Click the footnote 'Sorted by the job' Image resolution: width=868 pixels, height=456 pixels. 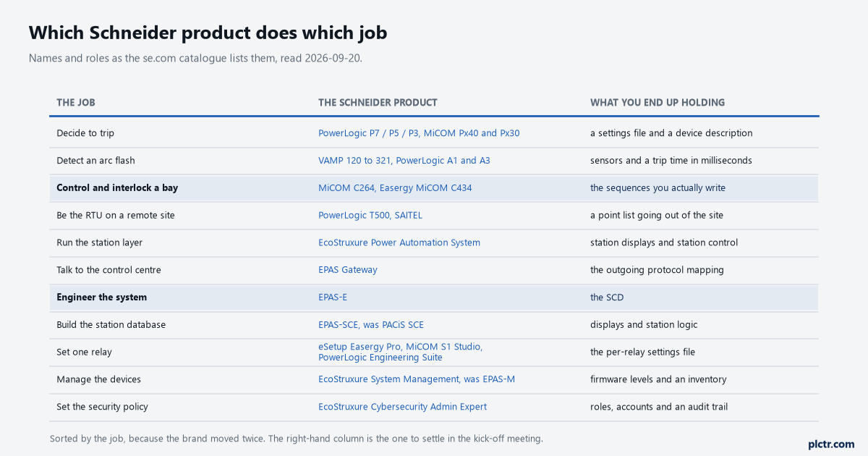tap(296, 439)
